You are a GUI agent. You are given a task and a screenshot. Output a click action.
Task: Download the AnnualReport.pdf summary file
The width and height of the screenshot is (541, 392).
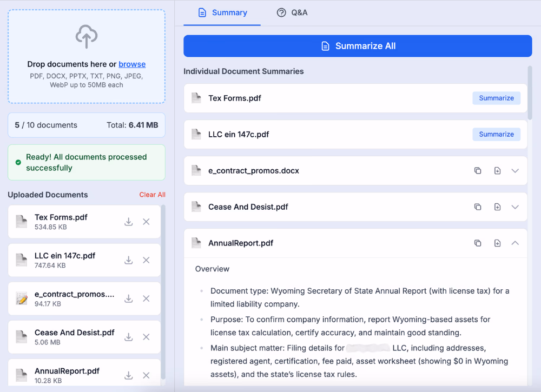tap(497, 243)
